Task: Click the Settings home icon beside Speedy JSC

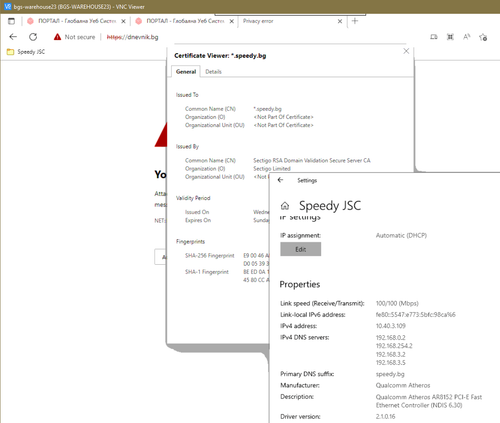Action: pyautogui.click(x=285, y=206)
